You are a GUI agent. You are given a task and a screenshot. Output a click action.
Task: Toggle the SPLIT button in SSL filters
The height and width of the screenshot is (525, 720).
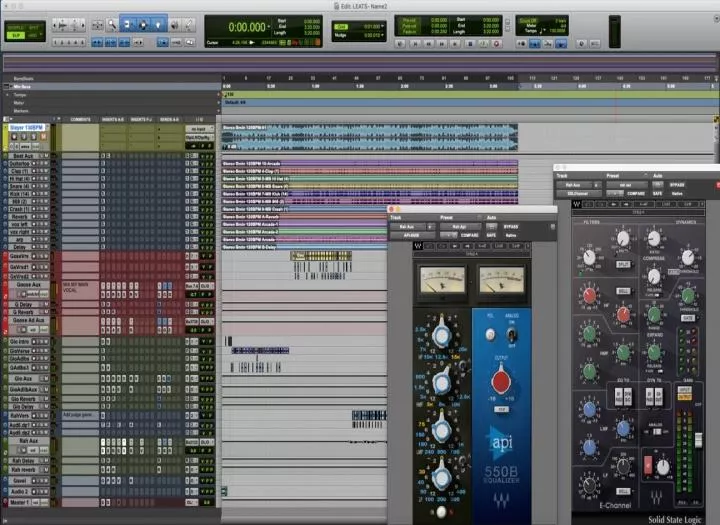pyautogui.click(x=623, y=264)
